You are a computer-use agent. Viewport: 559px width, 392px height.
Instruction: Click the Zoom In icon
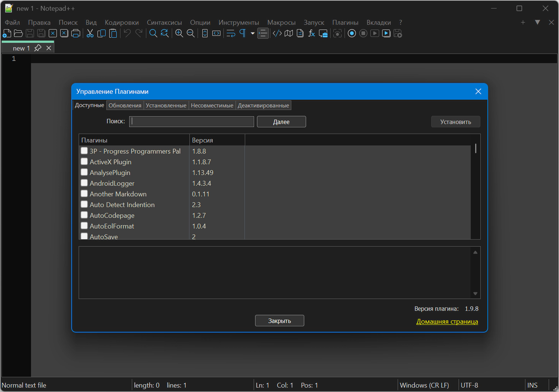(x=179, y=34)
